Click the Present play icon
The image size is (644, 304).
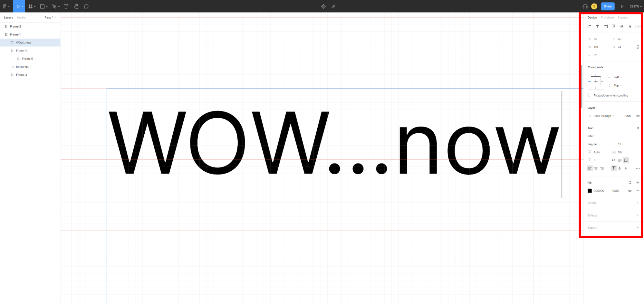[622, 6]
